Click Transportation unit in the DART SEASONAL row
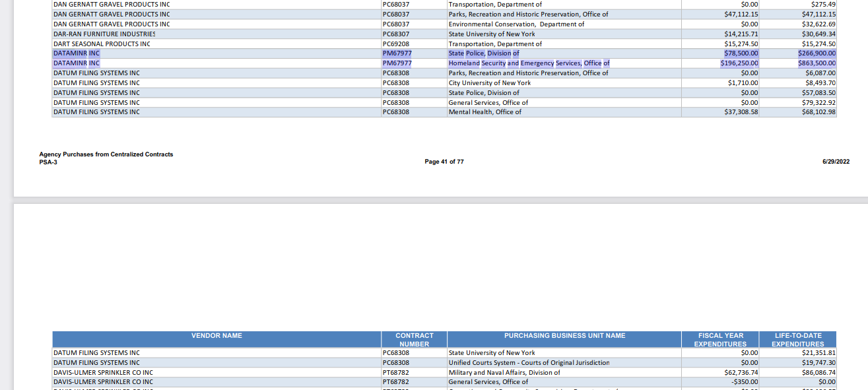 495,44
